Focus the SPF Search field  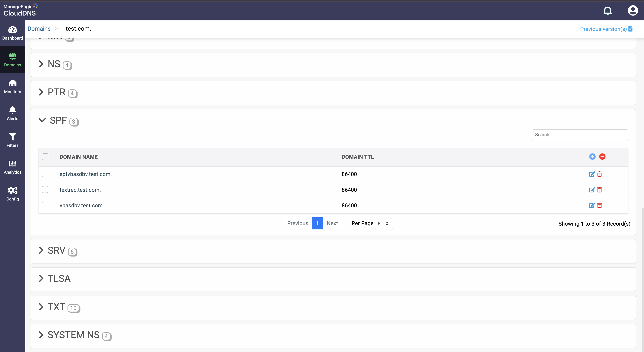[579, 135]
